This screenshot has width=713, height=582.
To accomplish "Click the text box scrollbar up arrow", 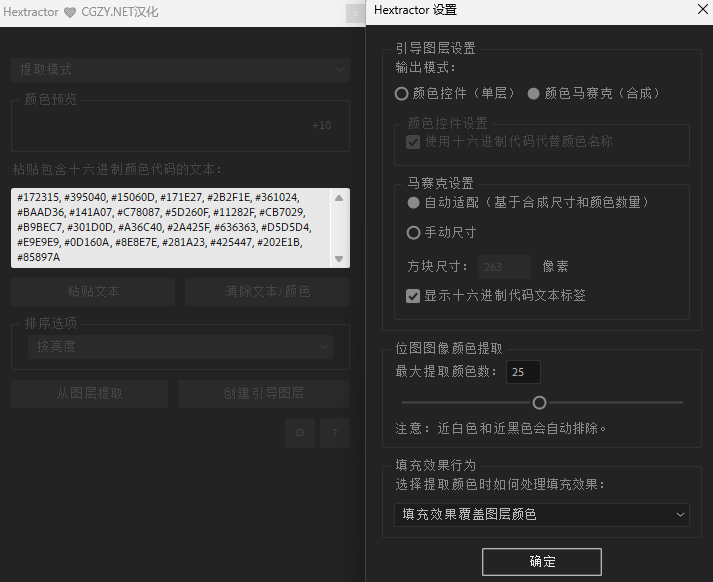I will pos(339,198).
